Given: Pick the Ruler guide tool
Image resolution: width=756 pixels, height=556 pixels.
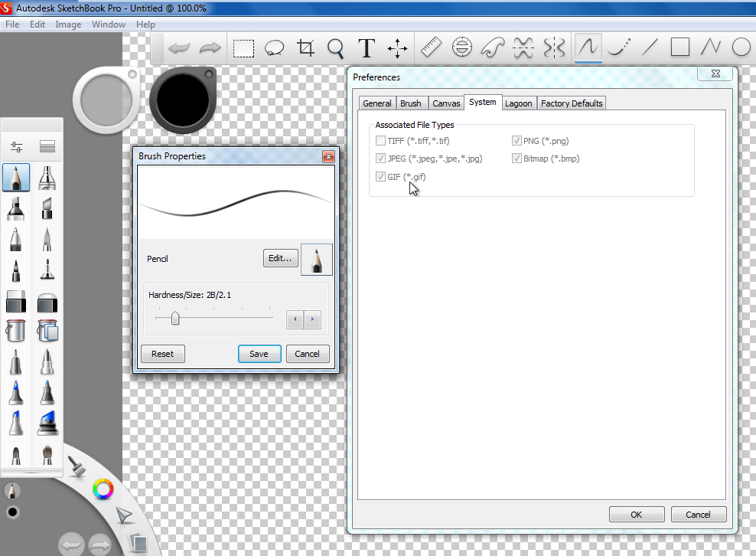Looking at the screenshot, I should (431, 47).
